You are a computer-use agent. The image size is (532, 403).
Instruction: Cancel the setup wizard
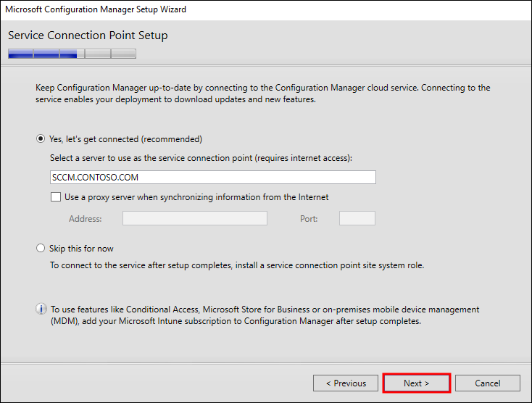[487, 383]
